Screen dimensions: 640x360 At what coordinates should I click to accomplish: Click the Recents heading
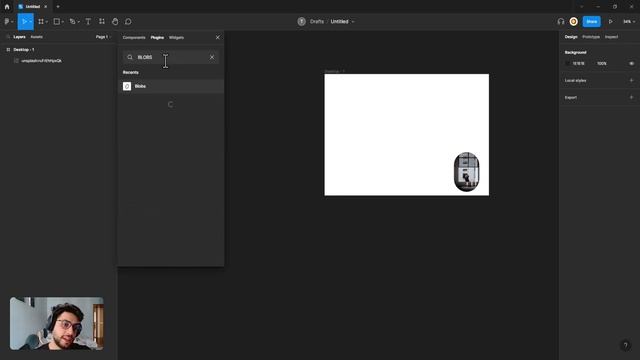[x=131, y=72]
